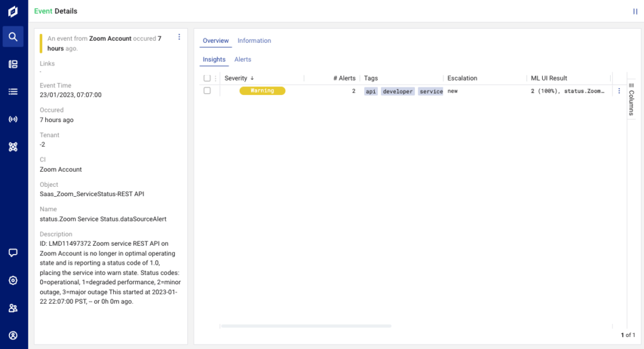Image resolution: width=644 pixels, height=349 pixels.
Task: Check the Warning insight row checkbox
Action: (x=207, y=91)
